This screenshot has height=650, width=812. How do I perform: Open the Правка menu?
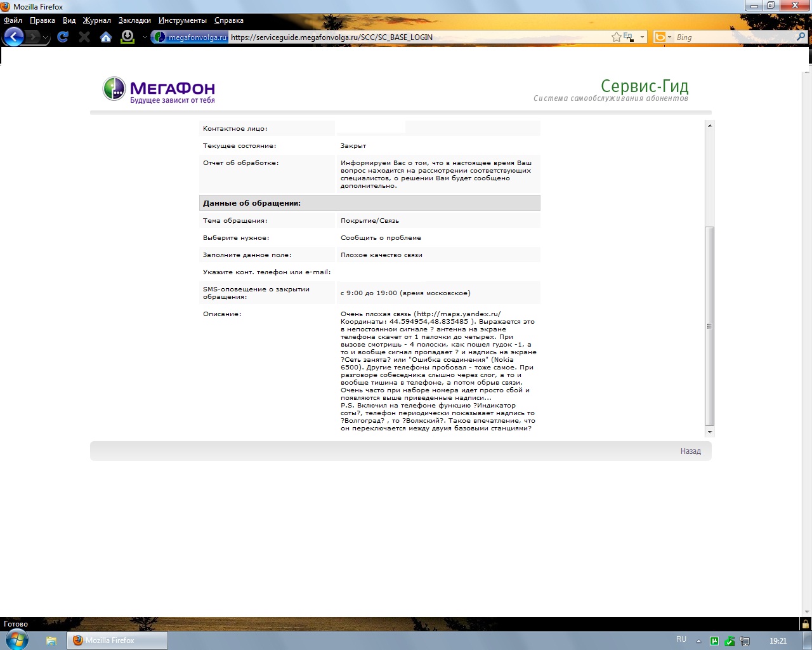[x=43, y=20]
